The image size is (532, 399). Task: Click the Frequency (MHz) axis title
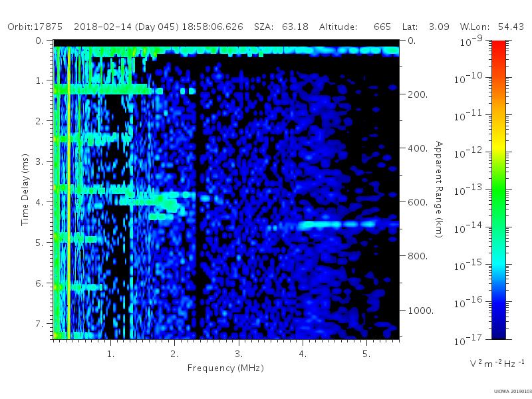pyautogui.click(x=225, y=368)
